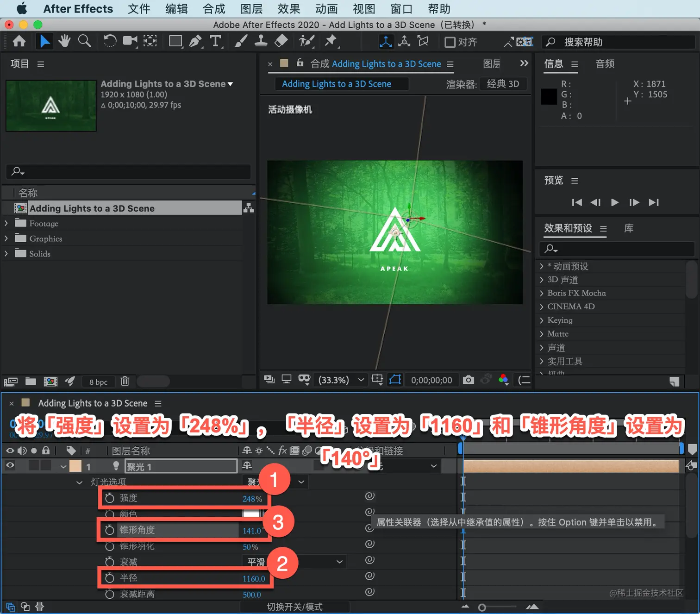Open the 33.3% magnification dropdown
700x614 pixels.
coord(342,380)
